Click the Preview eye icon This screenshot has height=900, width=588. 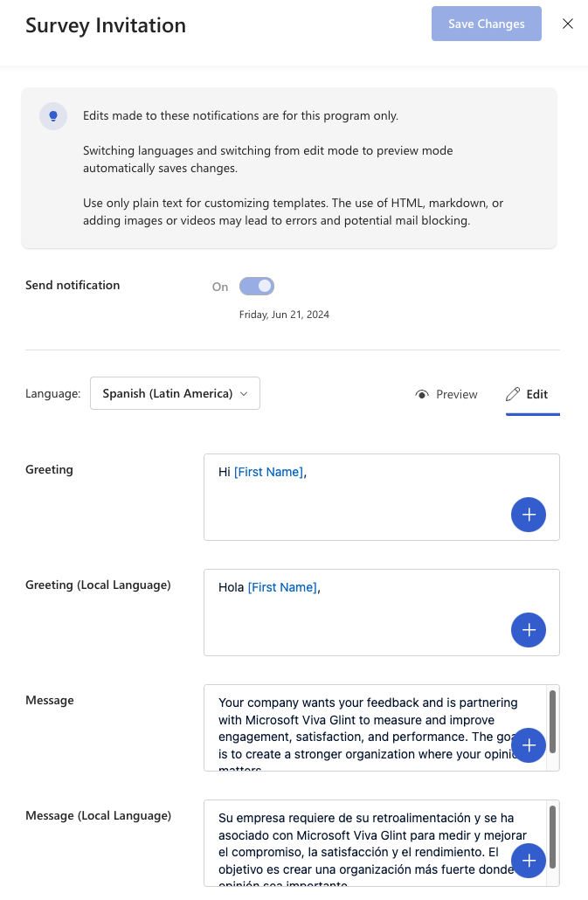(422, 394)
